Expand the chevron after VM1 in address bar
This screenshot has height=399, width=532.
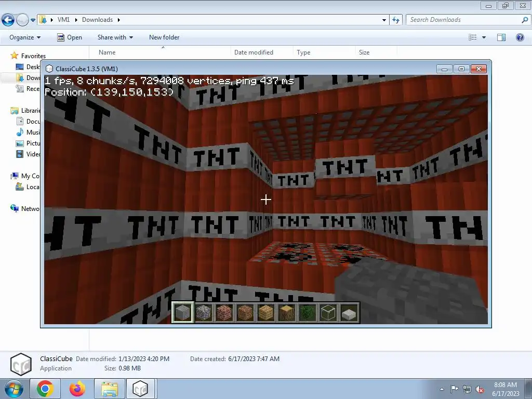coord(76,20)
